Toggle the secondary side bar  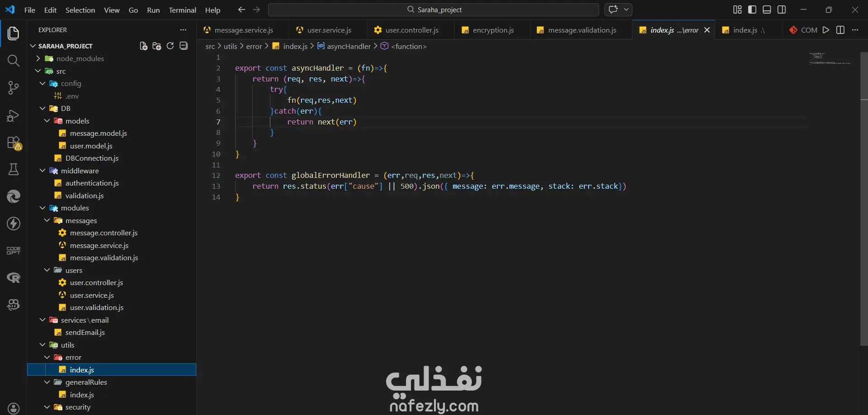coord(782,10)
